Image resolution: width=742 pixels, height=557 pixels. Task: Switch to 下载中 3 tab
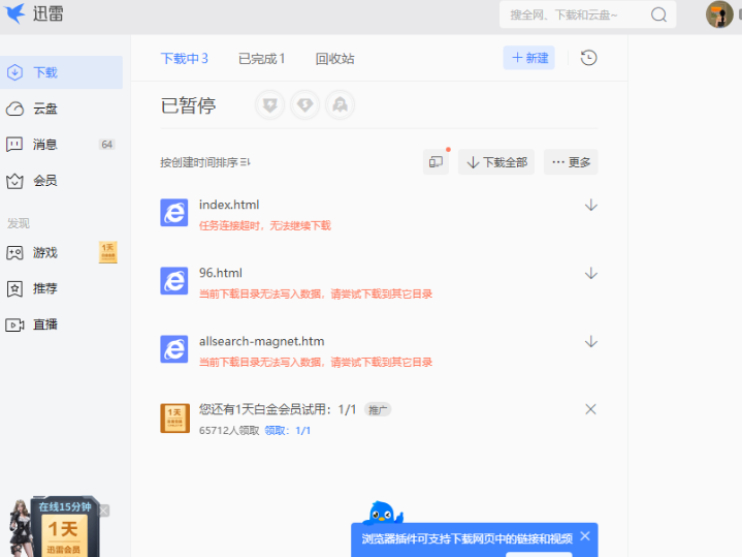tap(185, 58)
